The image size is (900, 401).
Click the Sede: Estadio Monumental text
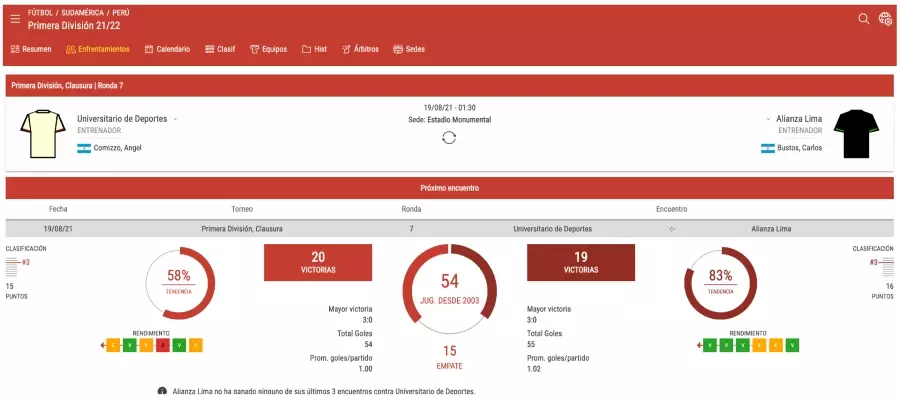click(449, 120)
